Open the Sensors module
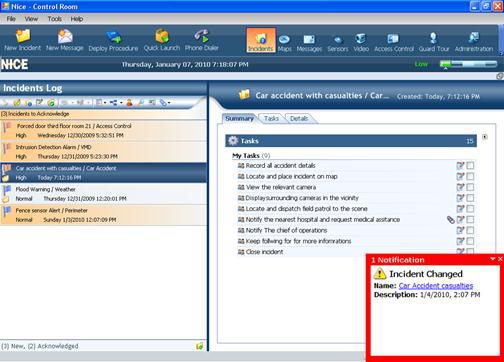Viewport: 504px width, 362px height. click(x=338, y=43)
